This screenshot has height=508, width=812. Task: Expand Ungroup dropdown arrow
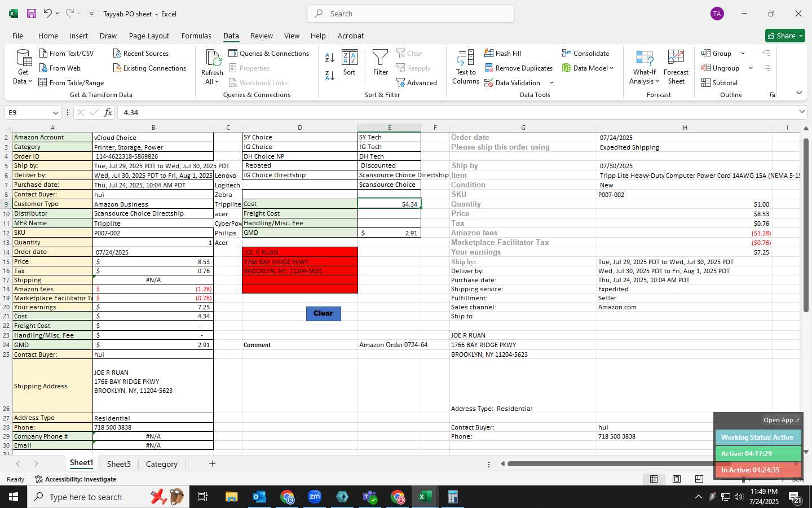[751, 68]
